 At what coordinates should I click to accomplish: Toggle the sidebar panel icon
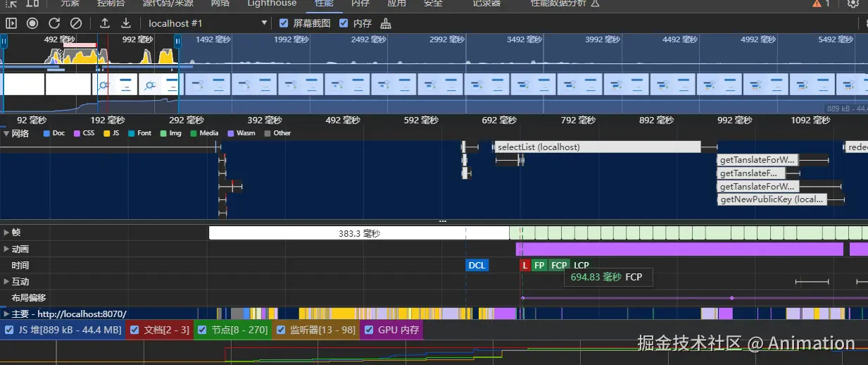click(x=11, y=23)
